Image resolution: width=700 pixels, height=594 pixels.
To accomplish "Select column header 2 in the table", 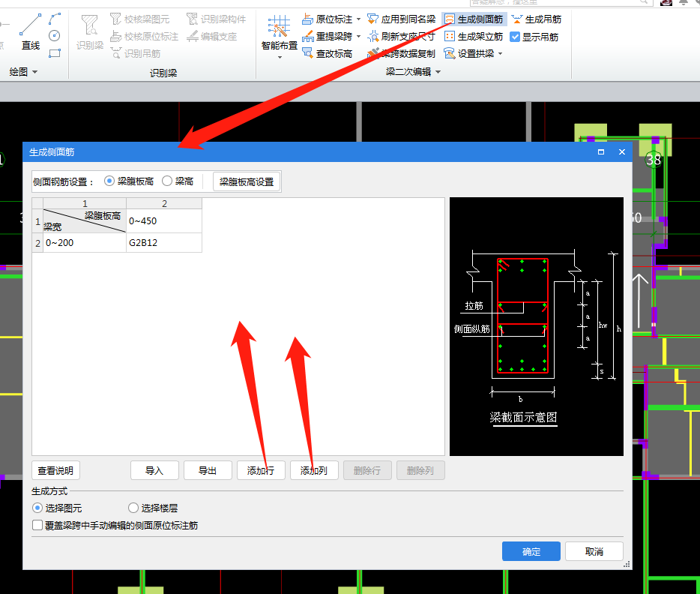I will coord(164,204).
